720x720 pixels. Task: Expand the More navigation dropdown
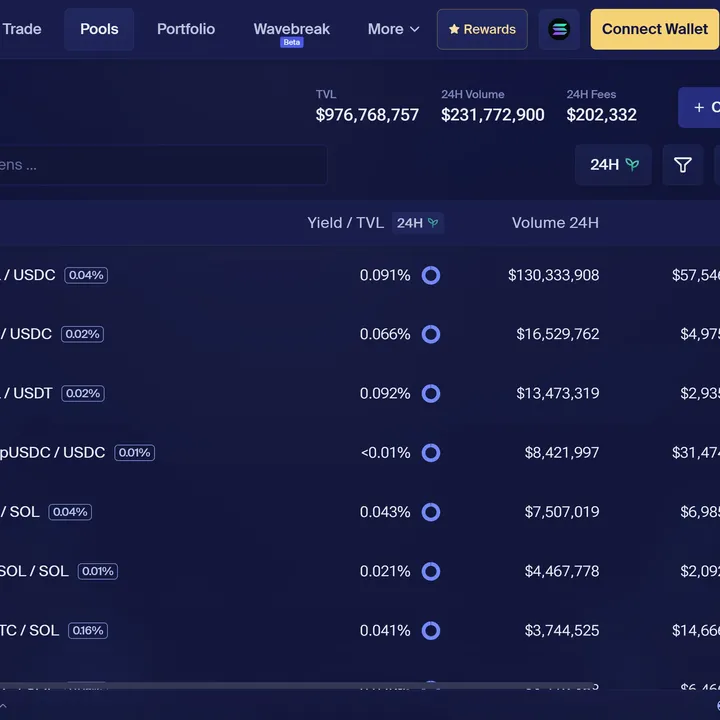(x=393, y=29)
